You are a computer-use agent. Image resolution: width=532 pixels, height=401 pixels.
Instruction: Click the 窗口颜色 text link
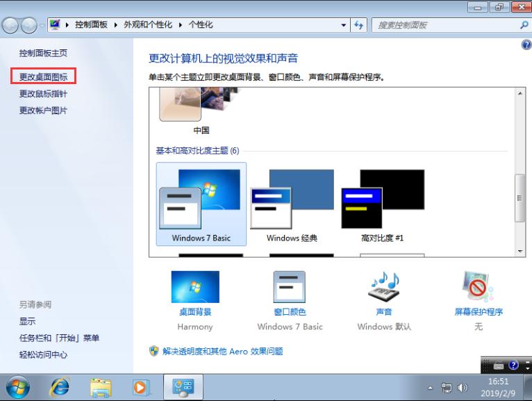290,312
